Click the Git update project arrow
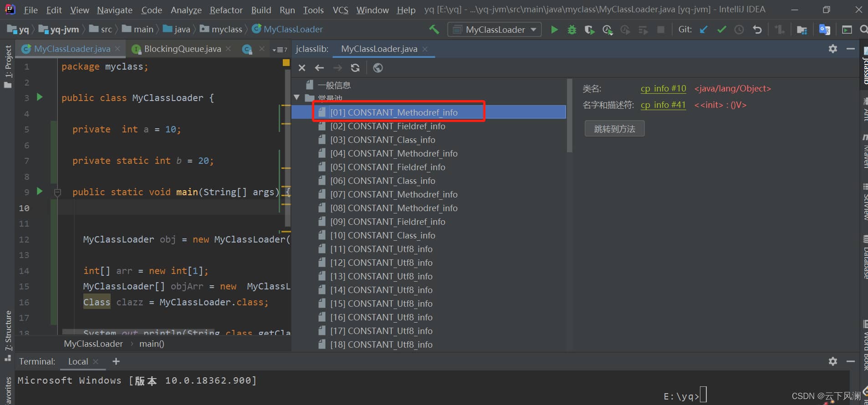The height and width of the screenshot is (405, 868). pos(704,30)
